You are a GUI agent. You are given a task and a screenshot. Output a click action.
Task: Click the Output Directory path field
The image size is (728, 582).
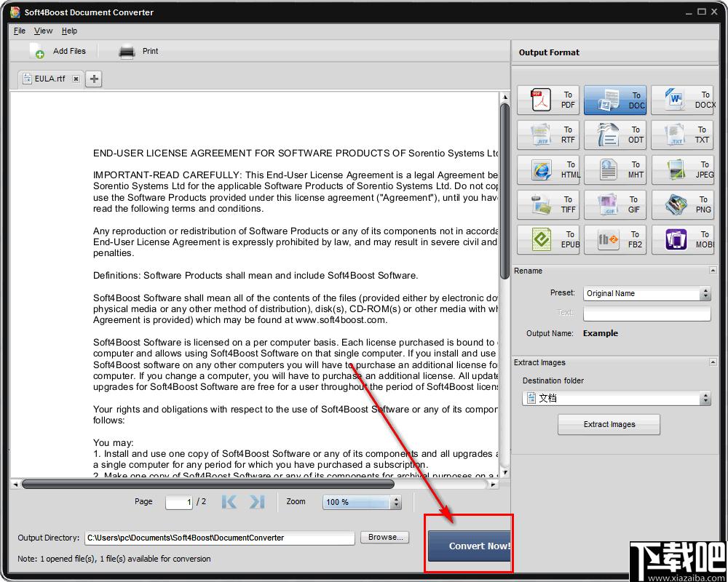220,538
